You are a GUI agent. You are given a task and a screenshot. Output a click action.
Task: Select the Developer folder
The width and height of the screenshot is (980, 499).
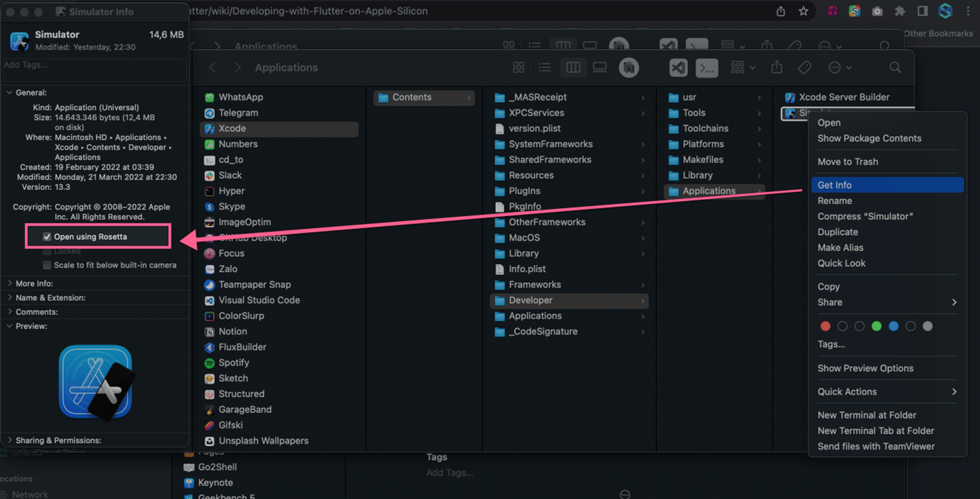[x=569, y=300]
